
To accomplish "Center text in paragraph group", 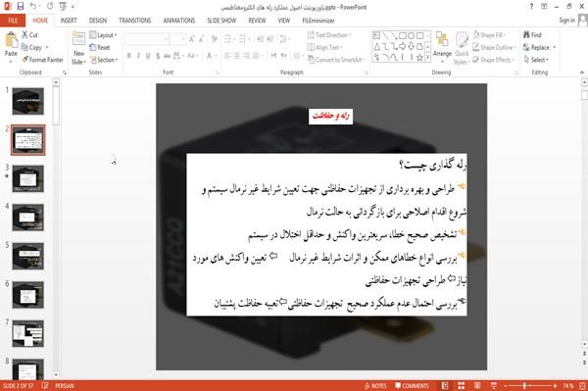I will tap(236, 56).
